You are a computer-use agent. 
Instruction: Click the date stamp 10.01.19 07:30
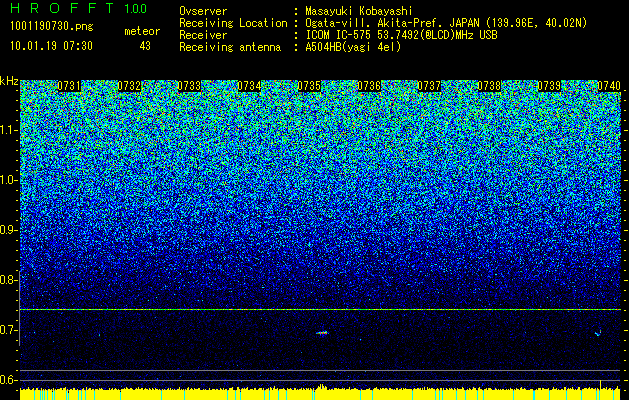51,46
